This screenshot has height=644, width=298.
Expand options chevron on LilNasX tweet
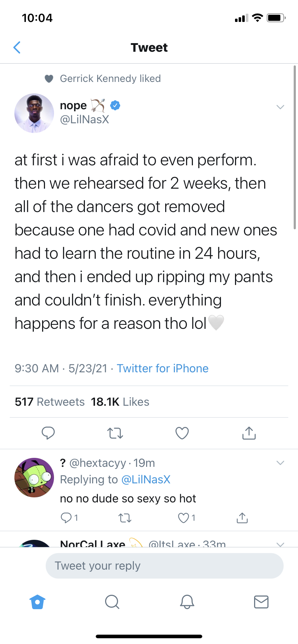click(280, 107)
